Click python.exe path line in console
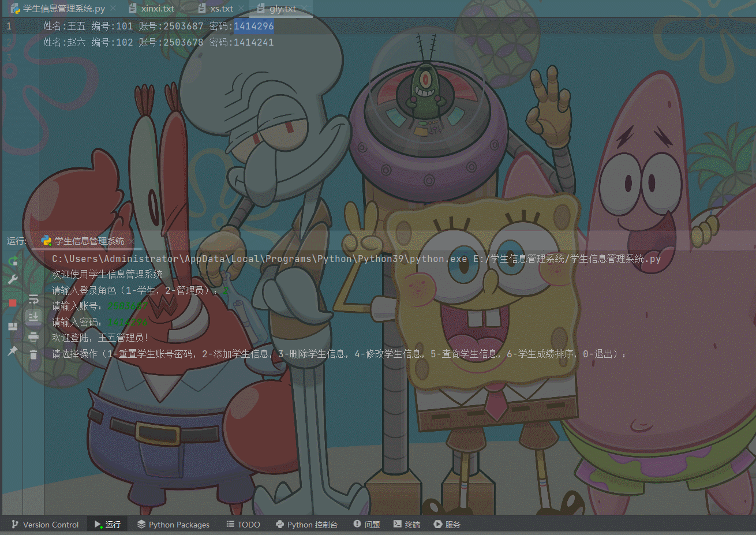The height and width of the screenshot is (535, 756). [356, 259]
